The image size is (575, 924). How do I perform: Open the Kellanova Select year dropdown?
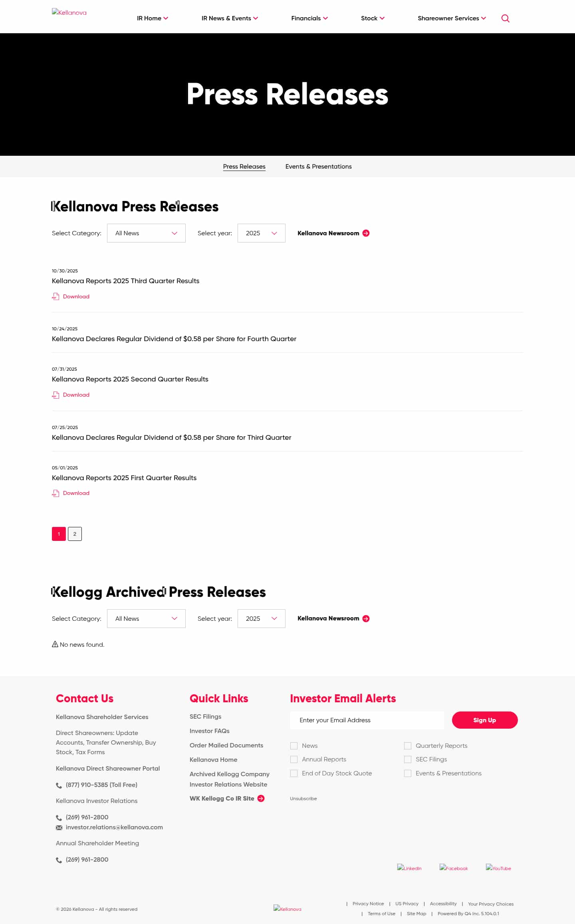[261, 233]
